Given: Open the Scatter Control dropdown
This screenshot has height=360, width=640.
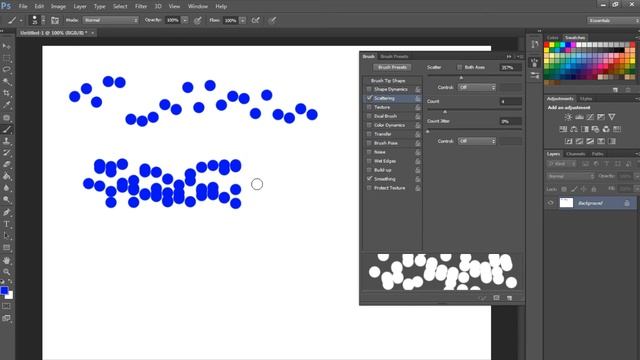Looking at the screenshot, I should 476,87.
